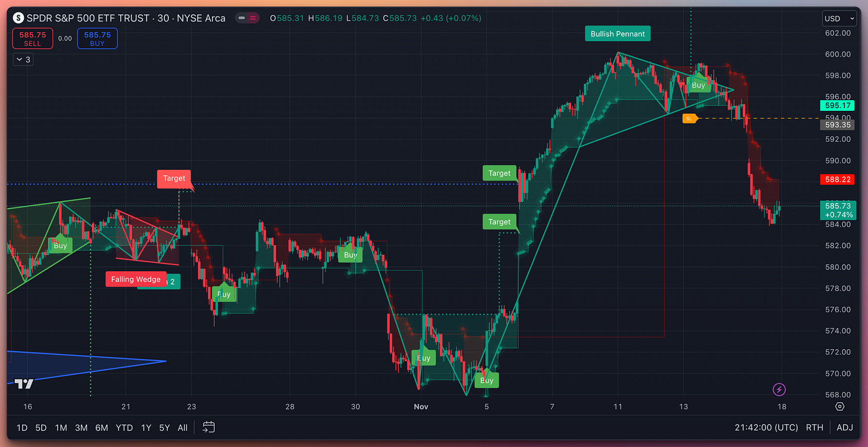The height and width of the screenshot is (447, 868).
Task: Click the 593.35 gray price label
Action: [837, 125]
